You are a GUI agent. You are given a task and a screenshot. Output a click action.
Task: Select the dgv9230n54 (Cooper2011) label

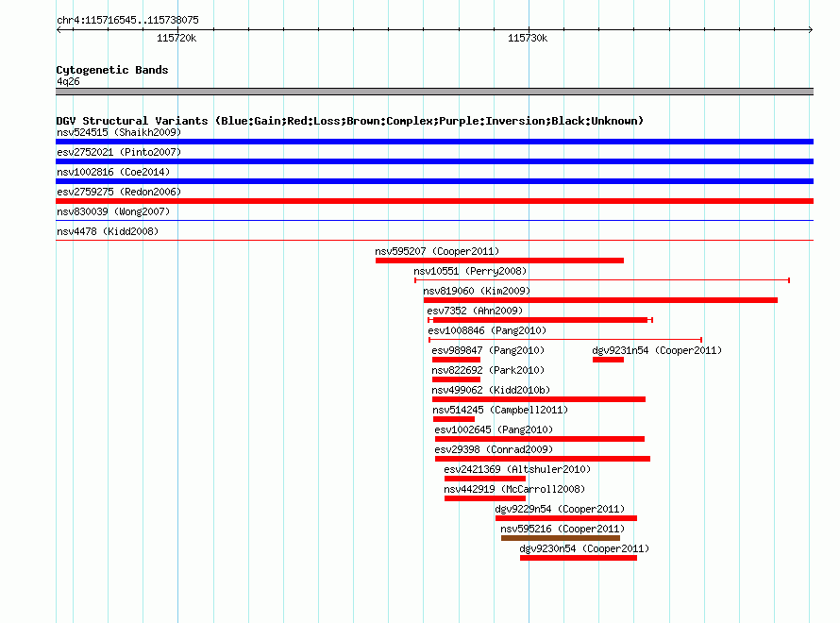click(x=584, y=548)
